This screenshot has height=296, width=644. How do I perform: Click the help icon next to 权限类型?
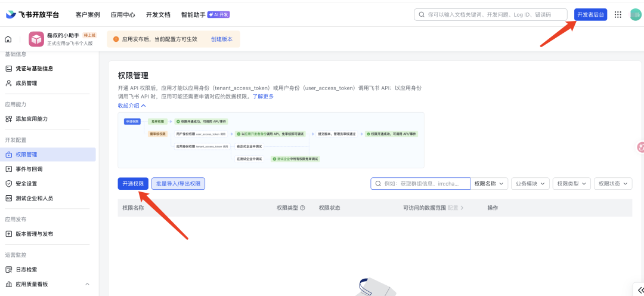pyautogui.click(x=303, y=208)
